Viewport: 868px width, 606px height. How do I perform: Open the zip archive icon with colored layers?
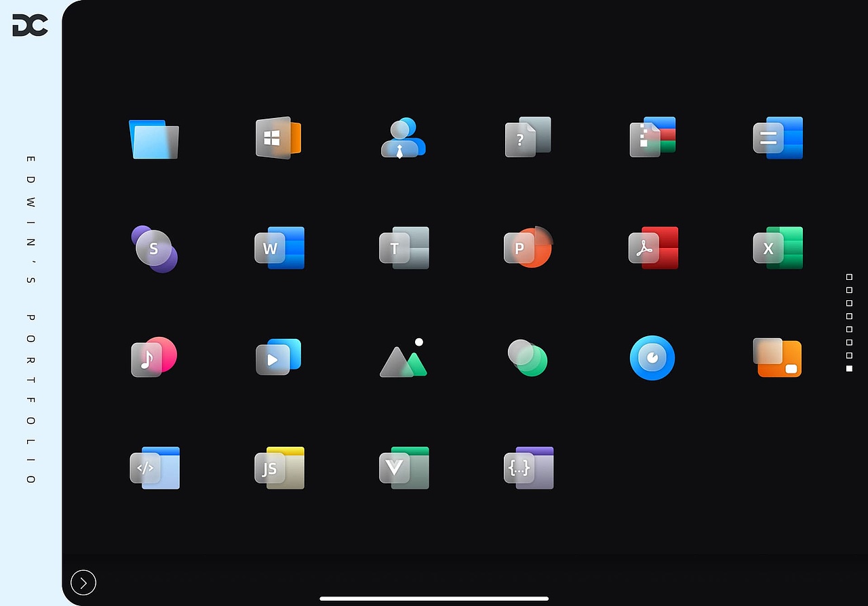point(652,138)
